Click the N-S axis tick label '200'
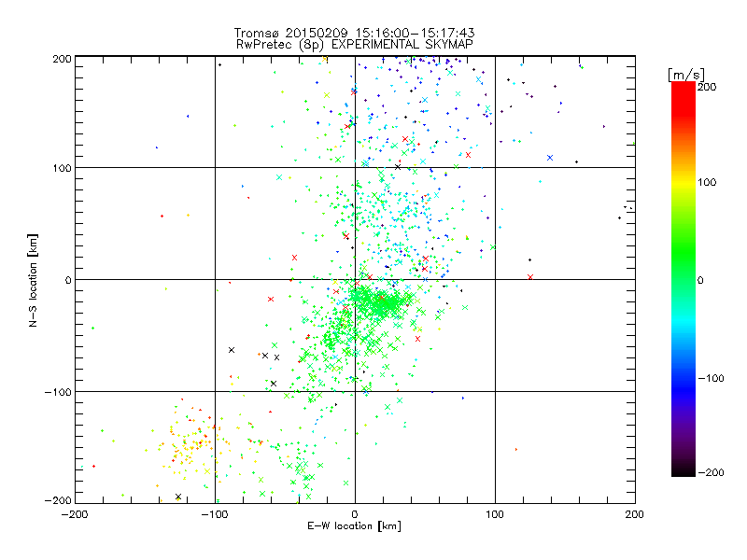This screenshot has height=560, width=747. [62, 59]
